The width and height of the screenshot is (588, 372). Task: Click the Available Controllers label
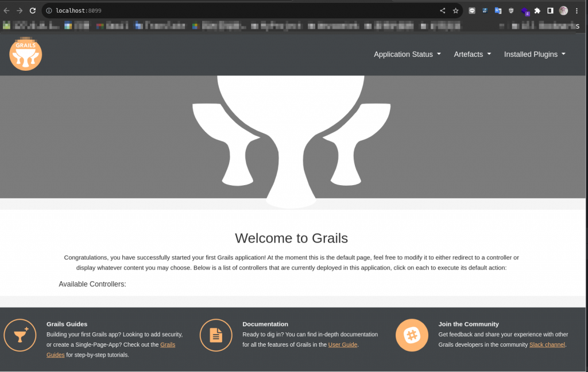click(92, 284)
